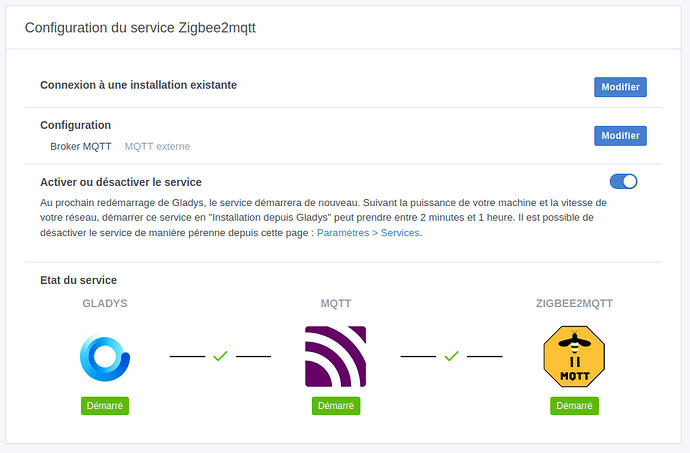
Task: Click the Démarré badge under MQTT logo
Action: [335, 406]
